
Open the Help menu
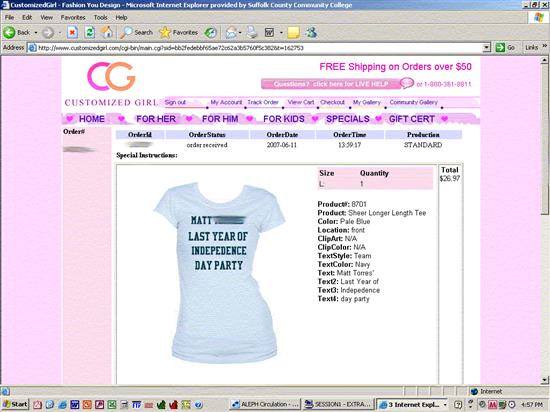click(121, 17)
